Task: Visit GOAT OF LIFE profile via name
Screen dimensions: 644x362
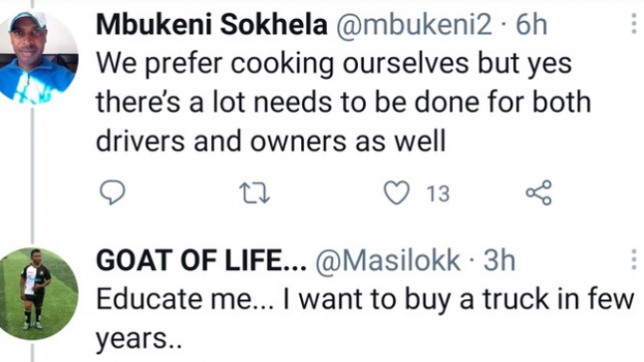Action: [x=201, y=261]
